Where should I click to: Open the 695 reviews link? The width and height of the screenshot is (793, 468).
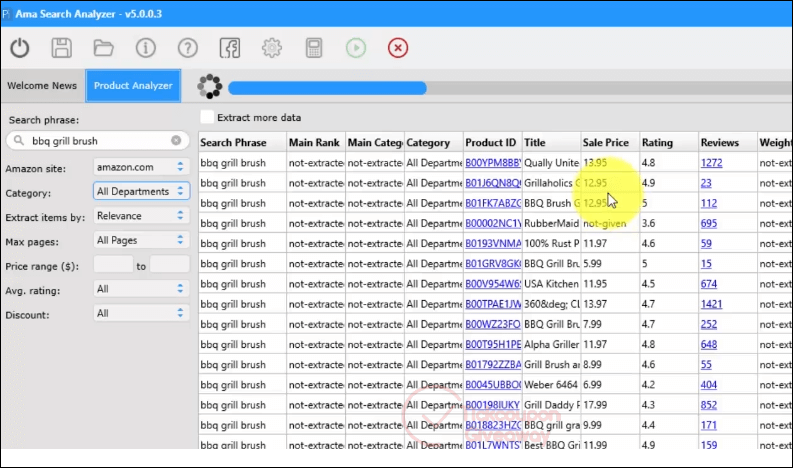709,223
